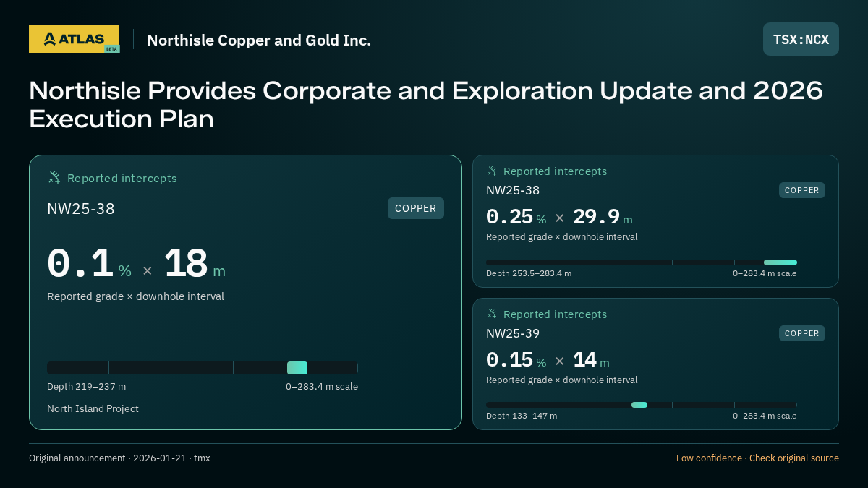
Task: Click depth bar segment 133–147 m
Action: (639, 405)
